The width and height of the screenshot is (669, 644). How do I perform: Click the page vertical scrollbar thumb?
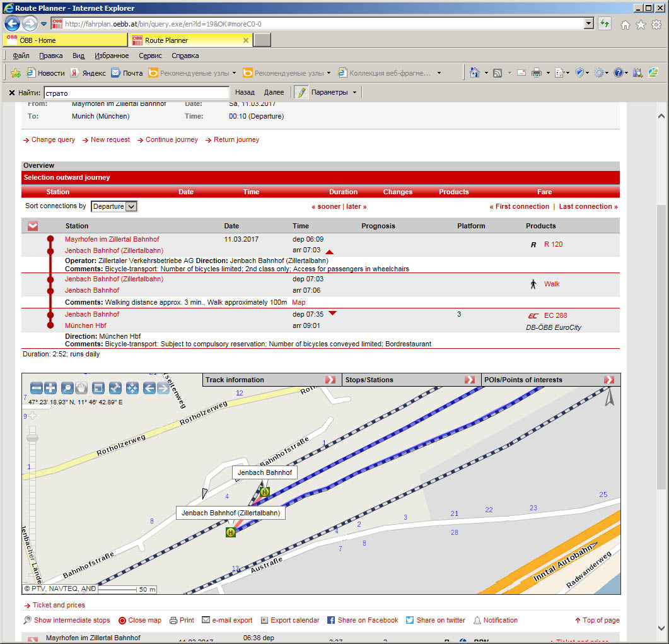coord(661,346)
